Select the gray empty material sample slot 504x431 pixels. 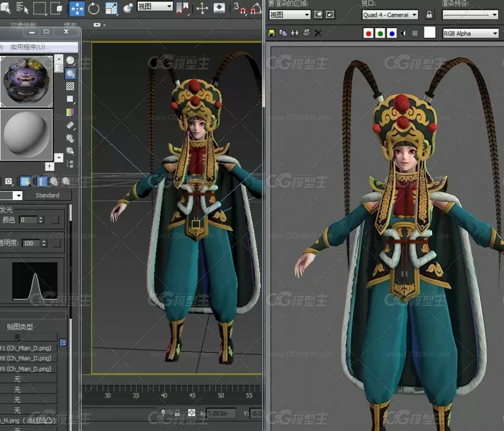[x=26, y=134]
